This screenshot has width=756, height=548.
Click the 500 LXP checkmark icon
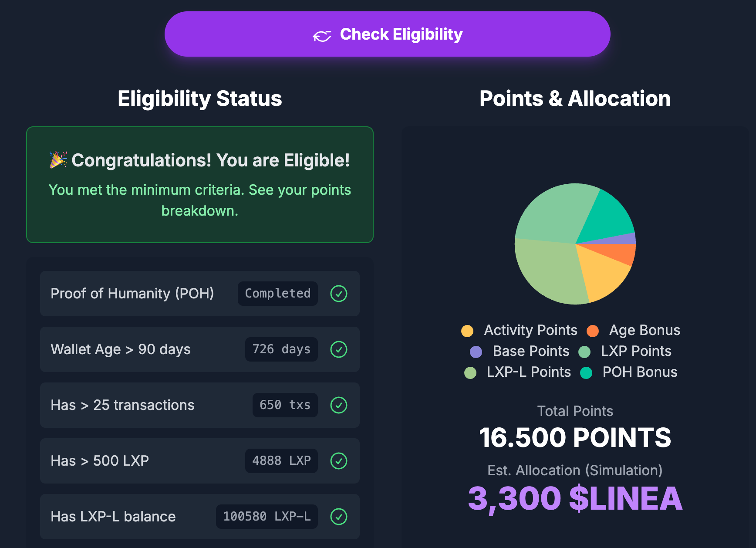338,461
